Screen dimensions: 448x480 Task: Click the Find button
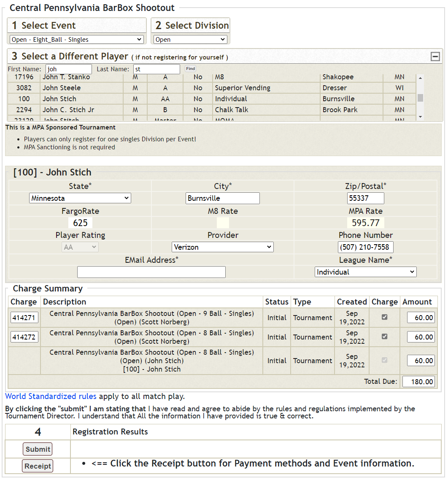coord(190,69)
